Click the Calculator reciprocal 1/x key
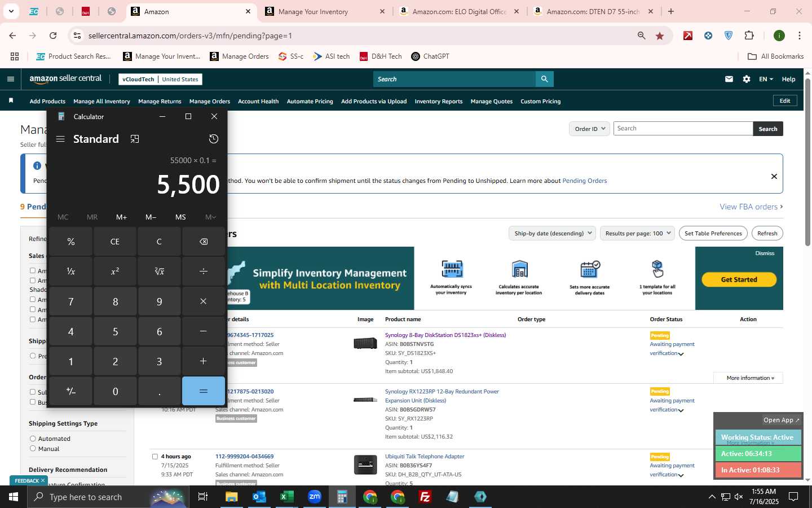812x508 pixels. 71,271
